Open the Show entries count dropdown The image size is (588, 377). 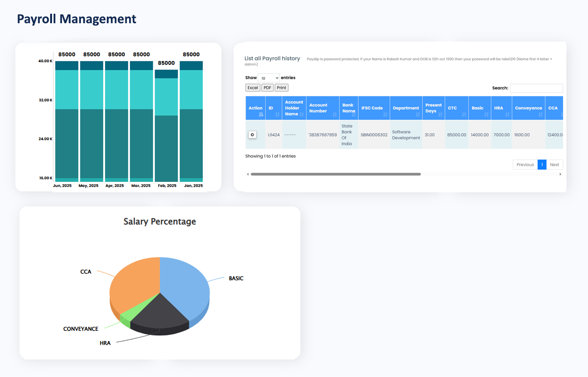coord(269,78)
